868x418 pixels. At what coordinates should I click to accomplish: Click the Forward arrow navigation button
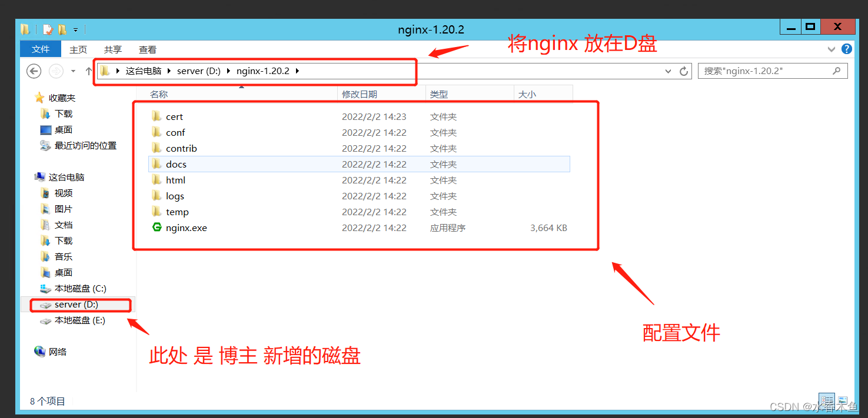tap(55, 71)
